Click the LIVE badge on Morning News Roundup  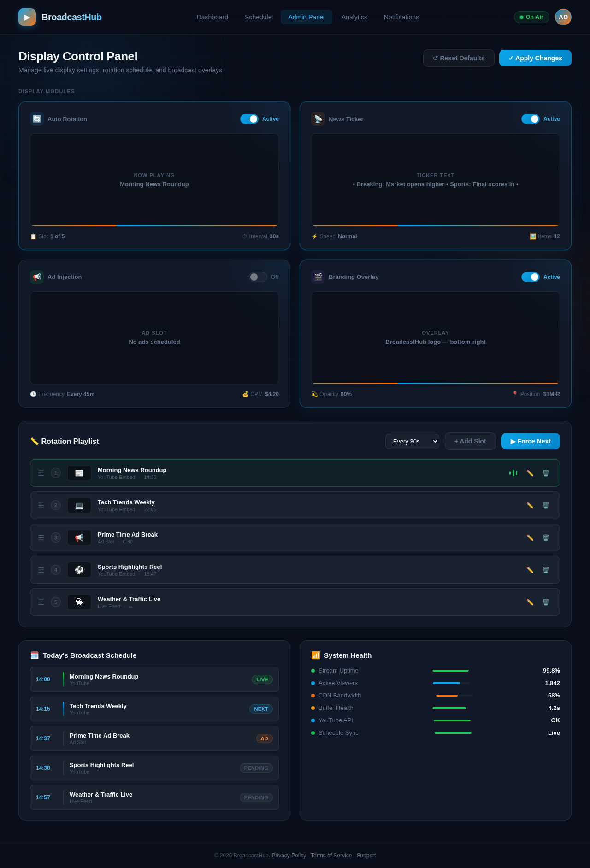point(262,679)
